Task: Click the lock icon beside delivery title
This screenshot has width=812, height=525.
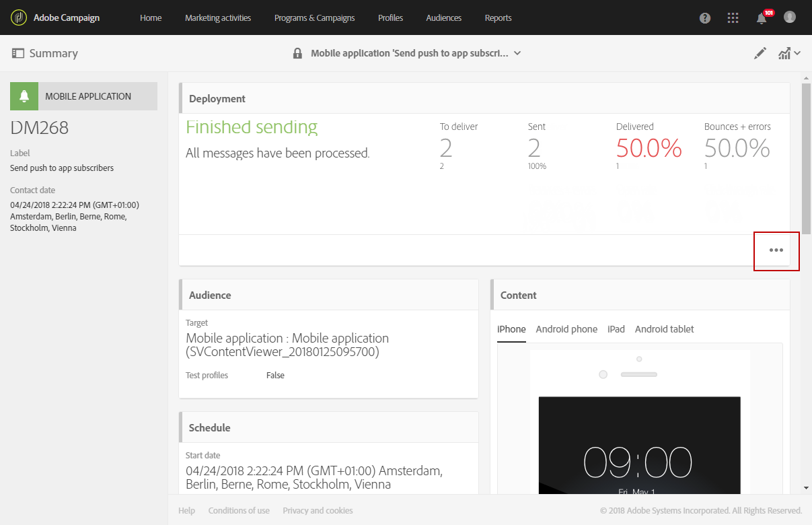Action: [x=297, y=53]
